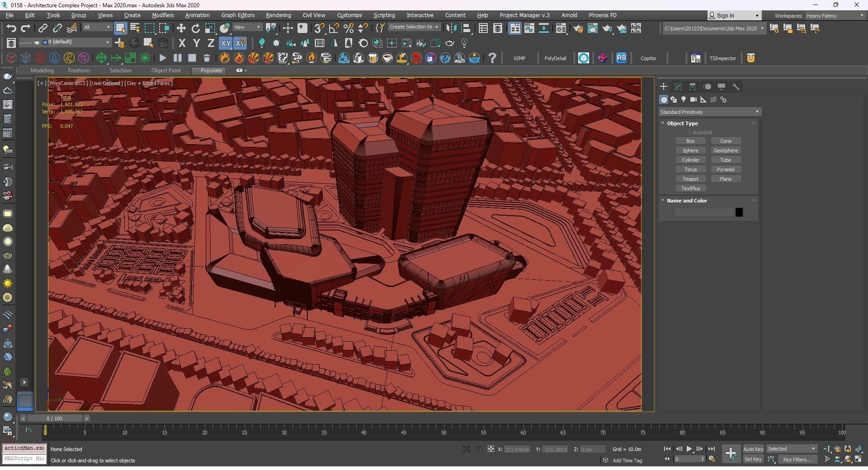The height and width of the screenshot is (470, 868).
Task: Enable the AutoGrid checkbox
Action: (x=689, y=132)
